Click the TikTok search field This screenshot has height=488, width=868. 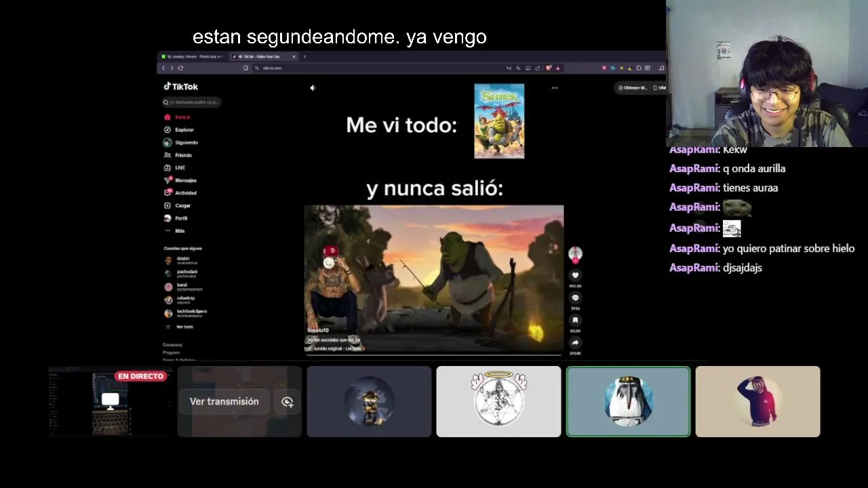[191, 102]
